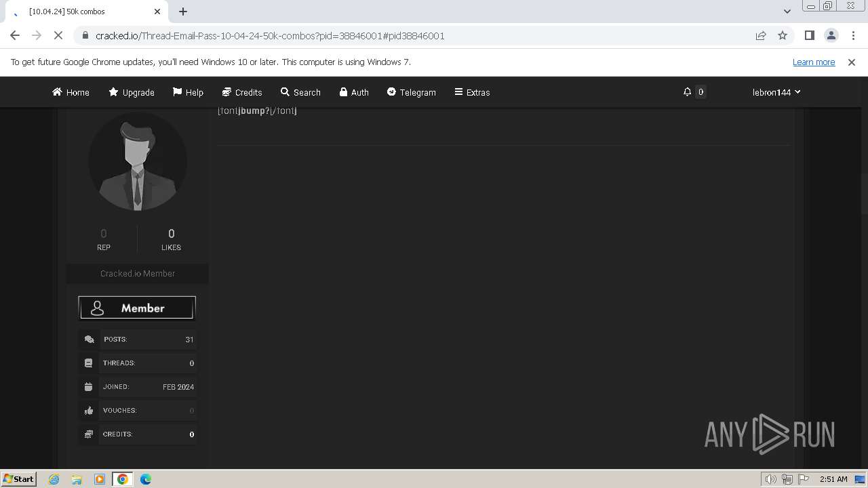Expand the lebron144 user dropdown
868x488 pixels.
[776, 92]
